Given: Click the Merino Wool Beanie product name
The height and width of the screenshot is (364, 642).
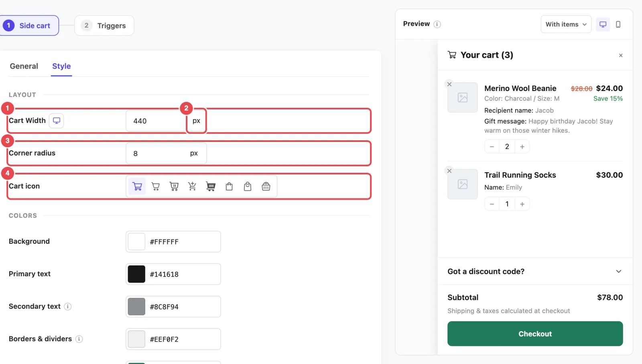Looking at the screenshot, I should click(x=520, y=88).
